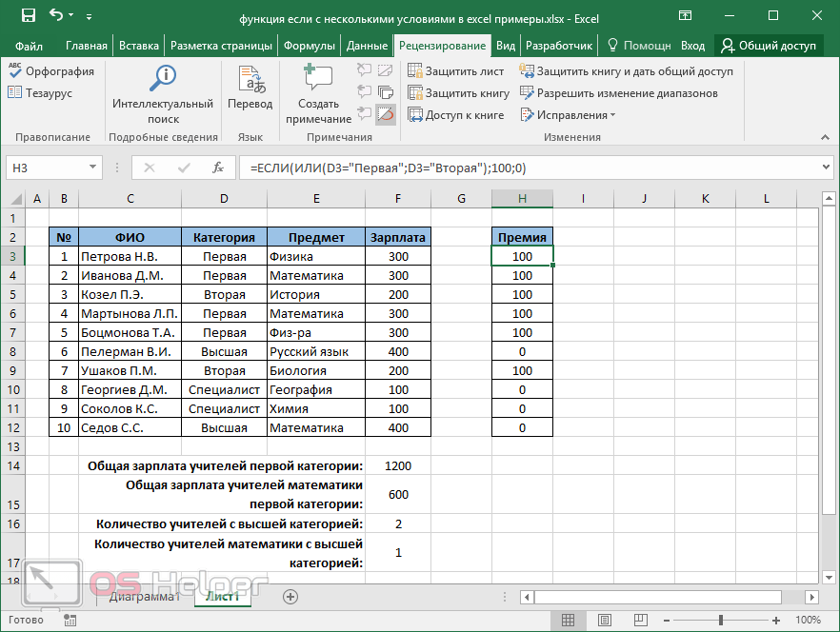The height and width of the screenshot is (632, 840).
Task: Toggle the show ink button
Action: (386, 114)
